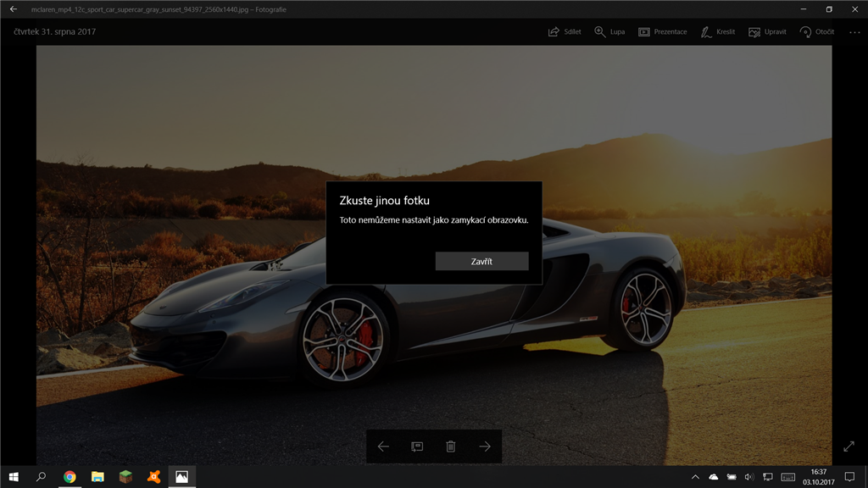Open Google Chrome from the taskbar
The width and height of the screenshot is (868, 488).
click(70, 477)
